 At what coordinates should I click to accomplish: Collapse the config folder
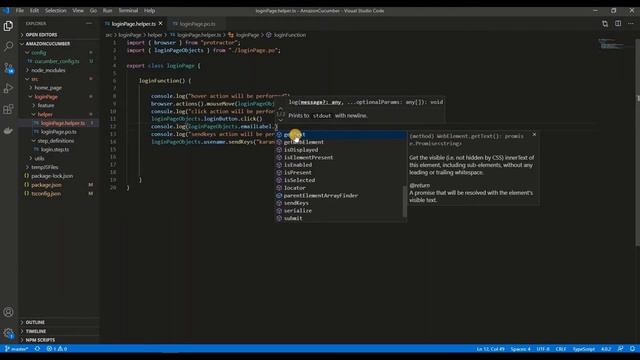pos(38,53)
